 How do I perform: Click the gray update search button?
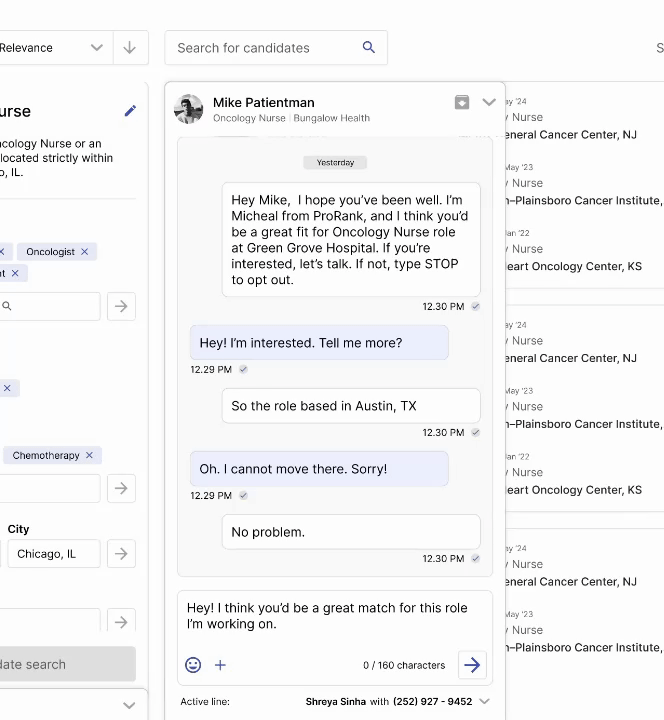point(68,664)
